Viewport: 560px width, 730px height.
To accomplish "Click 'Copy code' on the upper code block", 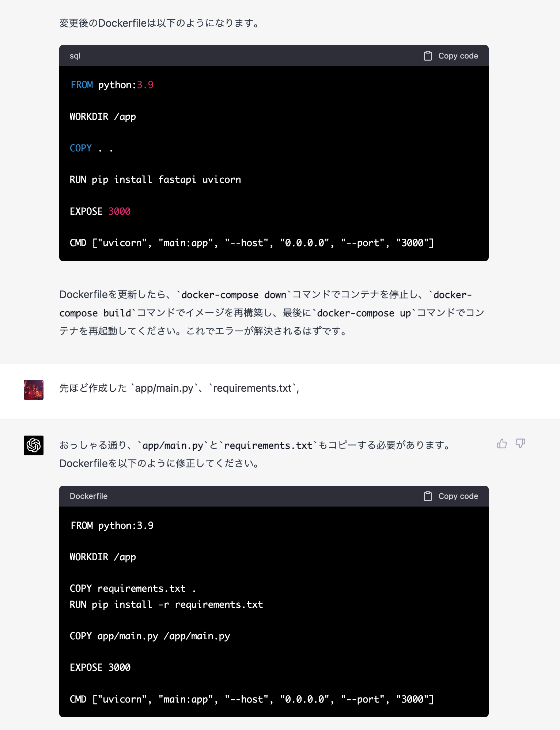I will click(458, 56).
